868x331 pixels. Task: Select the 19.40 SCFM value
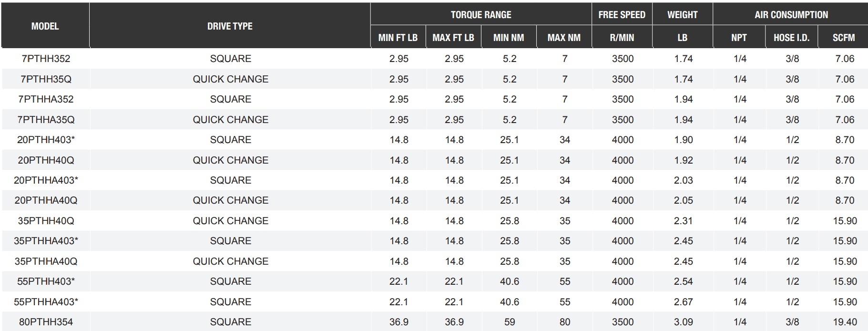pyautogui.click(x=845, y=322)
